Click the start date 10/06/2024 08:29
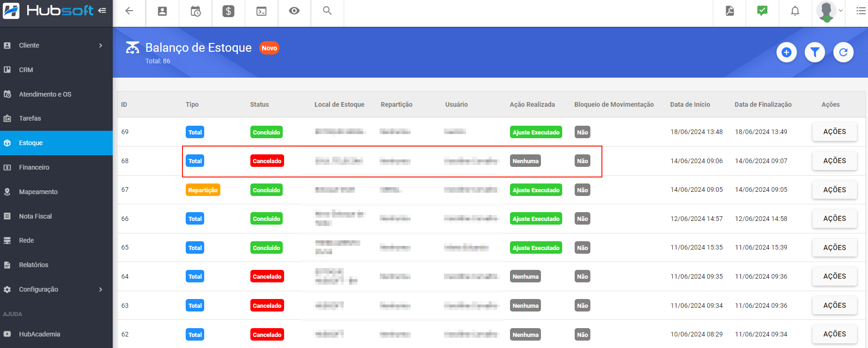This screenshot has height=348, width=868. 697,334
